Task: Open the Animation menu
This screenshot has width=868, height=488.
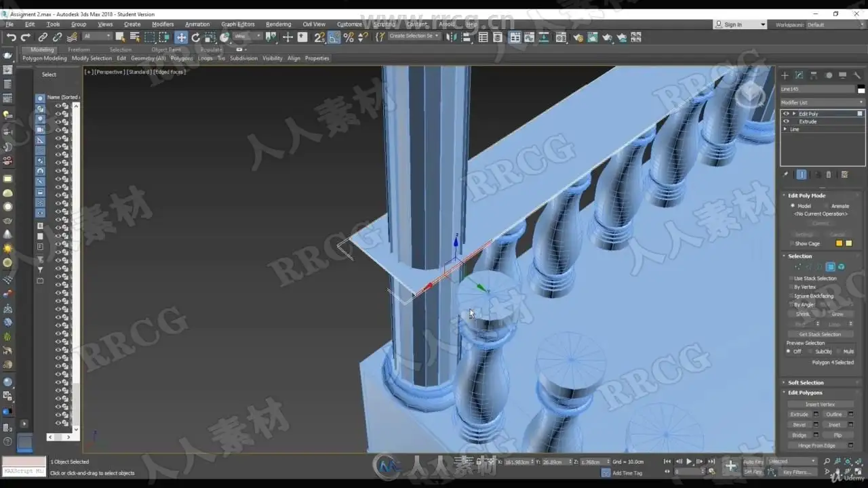Action: (197, 24)
